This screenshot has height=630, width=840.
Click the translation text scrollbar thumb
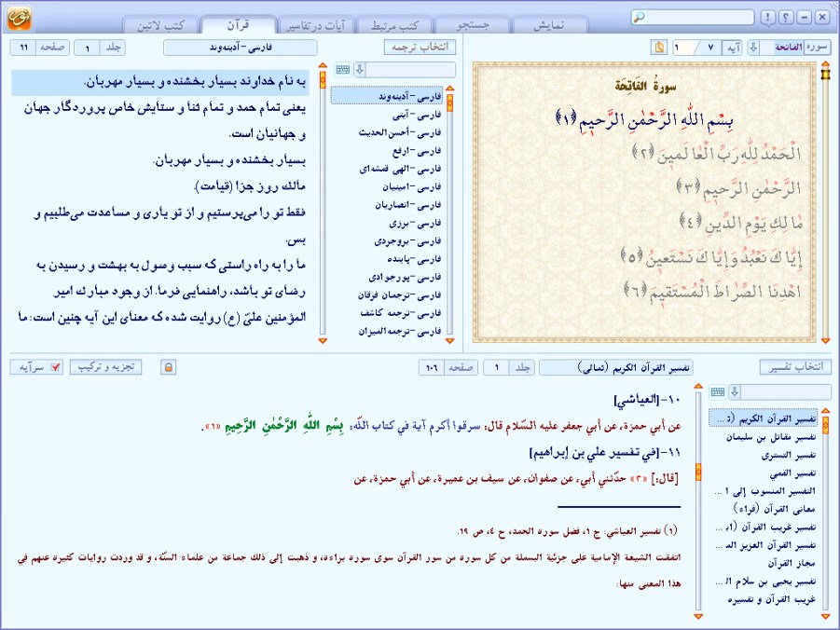[323, 80]
